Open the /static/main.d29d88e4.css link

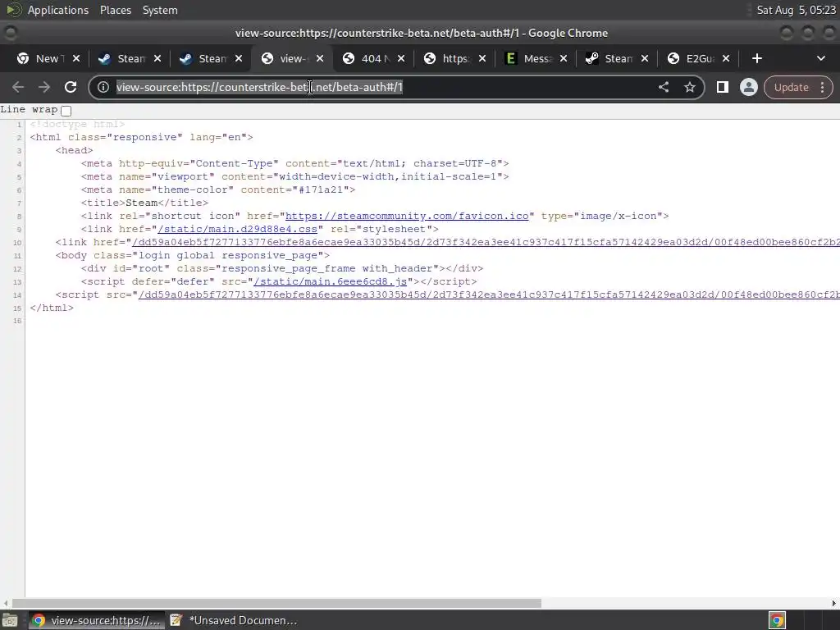237,230
